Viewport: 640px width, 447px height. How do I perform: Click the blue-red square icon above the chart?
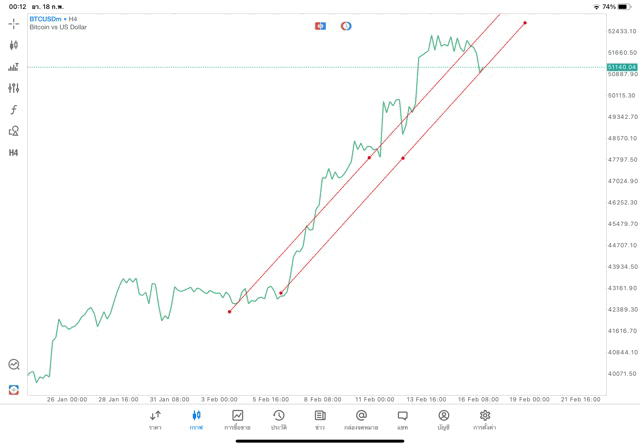(320, 26)
